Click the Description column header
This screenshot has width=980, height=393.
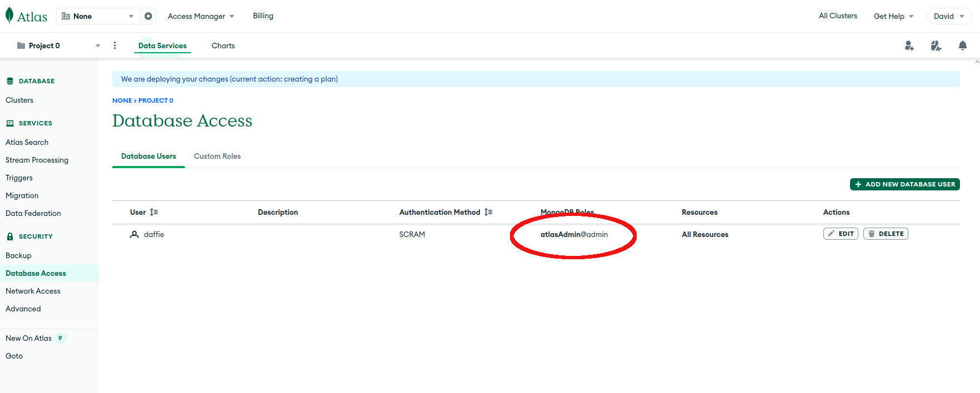point(278,213)
